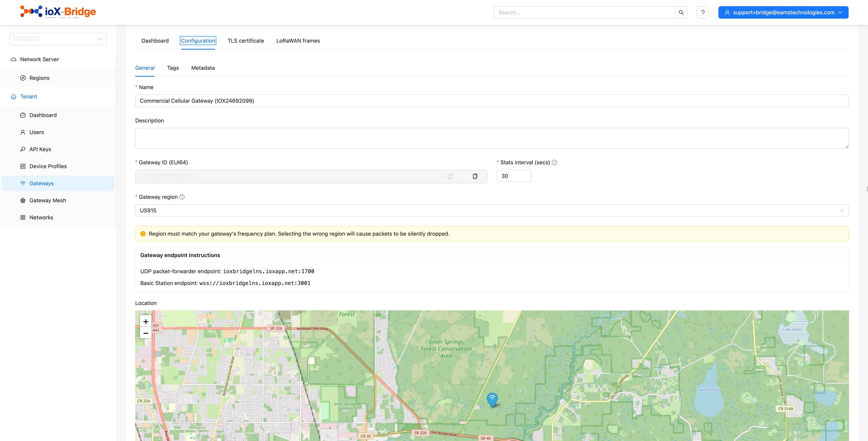The width and height of the screenshot is (868, 441).
Task: Zoom out on the location map
Action: pos(146,333)
